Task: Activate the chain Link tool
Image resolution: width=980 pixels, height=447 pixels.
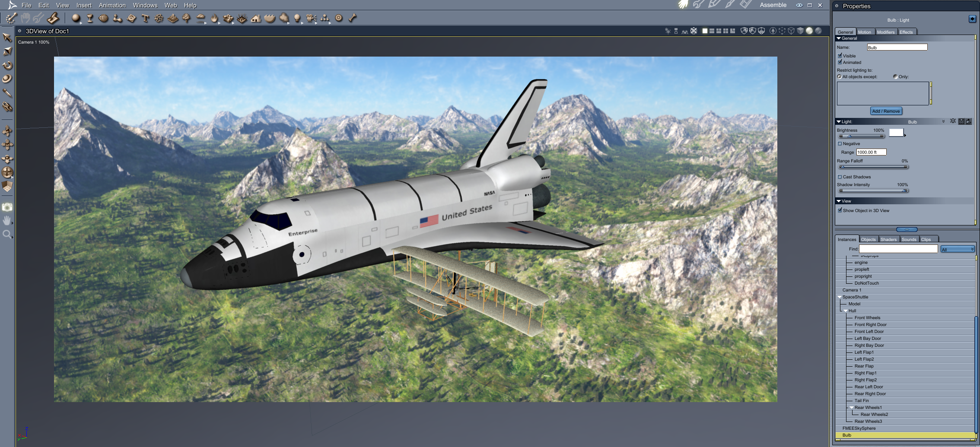Action: click(7, 107)
